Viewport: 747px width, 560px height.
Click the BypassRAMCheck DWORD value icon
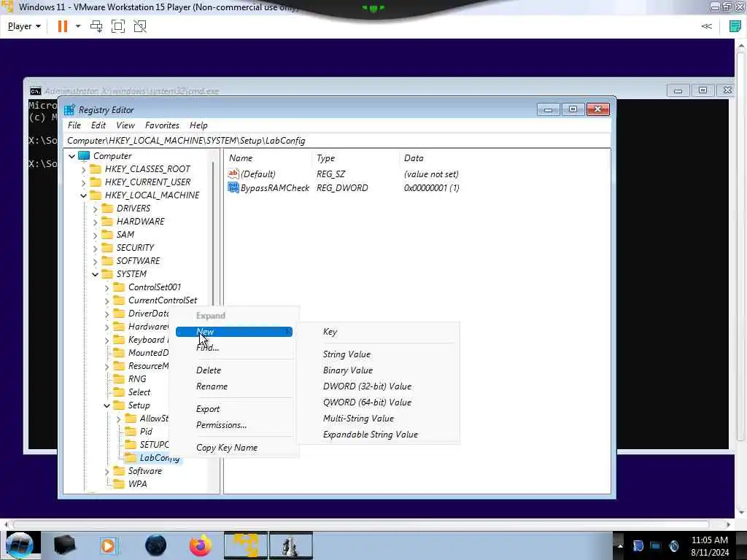click(x=233, y=187)
